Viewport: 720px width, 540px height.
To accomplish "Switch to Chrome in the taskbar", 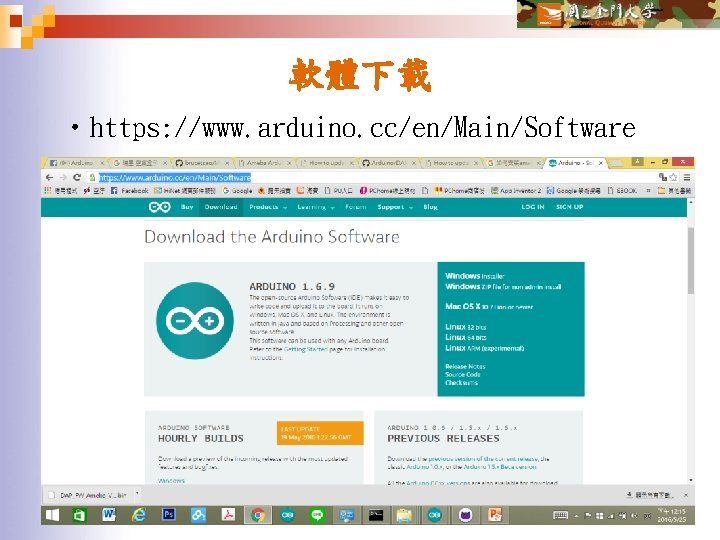I will point(258,515).
